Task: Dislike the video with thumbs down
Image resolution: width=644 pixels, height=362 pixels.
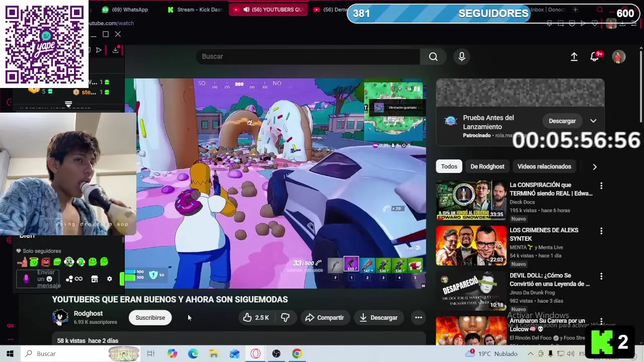Action: [285, 318]
